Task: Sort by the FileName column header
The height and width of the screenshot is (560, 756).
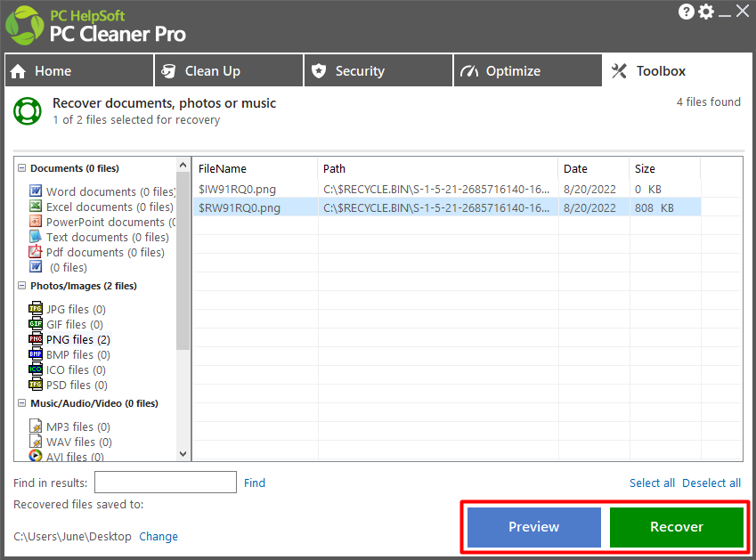Action: (x=256, y=168)
